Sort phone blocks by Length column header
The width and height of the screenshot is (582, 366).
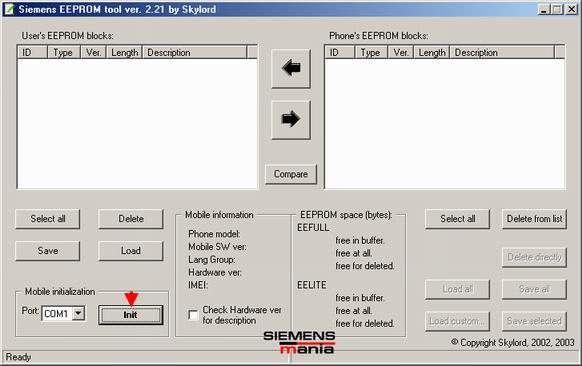[432, 52]
